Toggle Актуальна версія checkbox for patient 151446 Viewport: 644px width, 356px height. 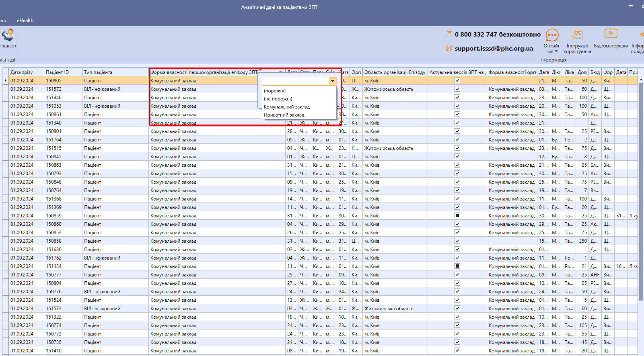coord(457,97)
